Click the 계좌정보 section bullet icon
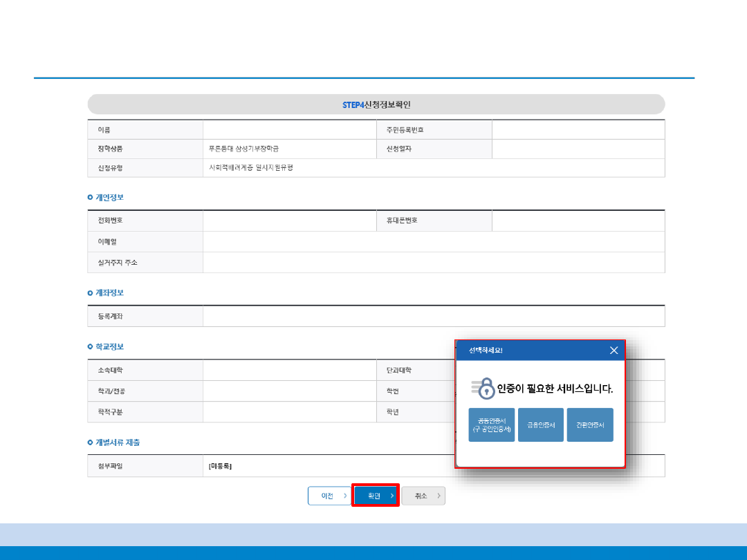 (x=91, y=293)
